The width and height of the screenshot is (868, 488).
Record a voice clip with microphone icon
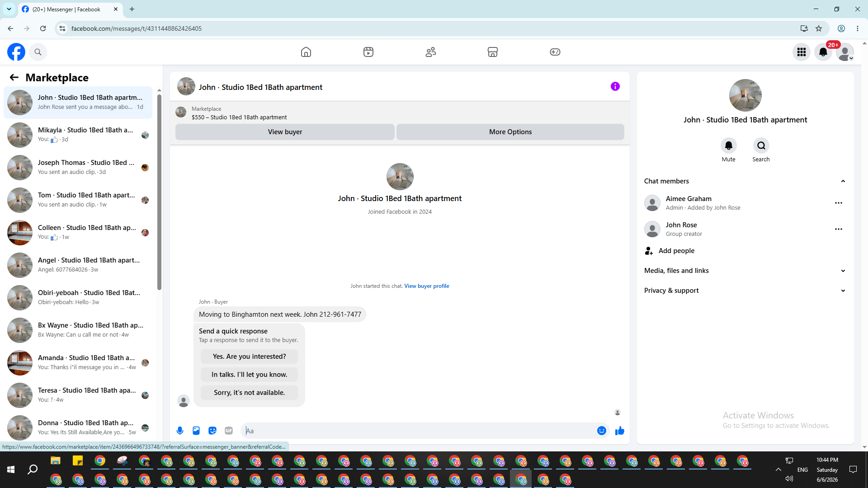(180, 431)
